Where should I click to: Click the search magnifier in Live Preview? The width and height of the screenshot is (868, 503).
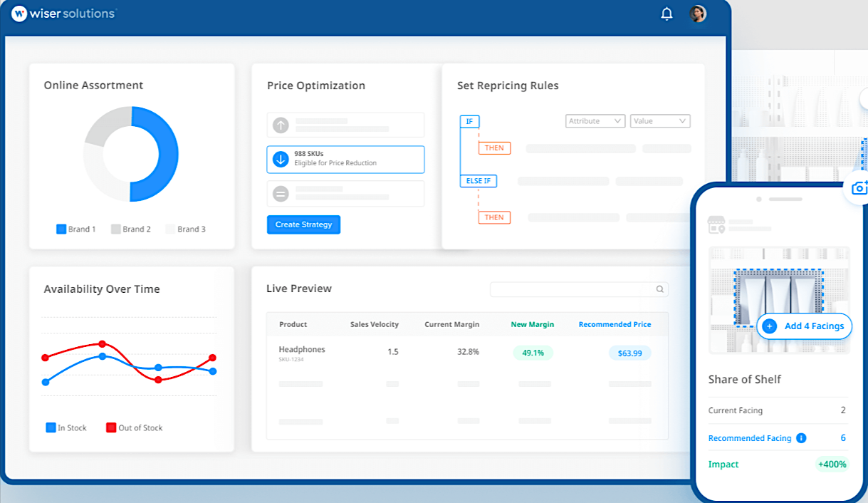pos(660,289)
